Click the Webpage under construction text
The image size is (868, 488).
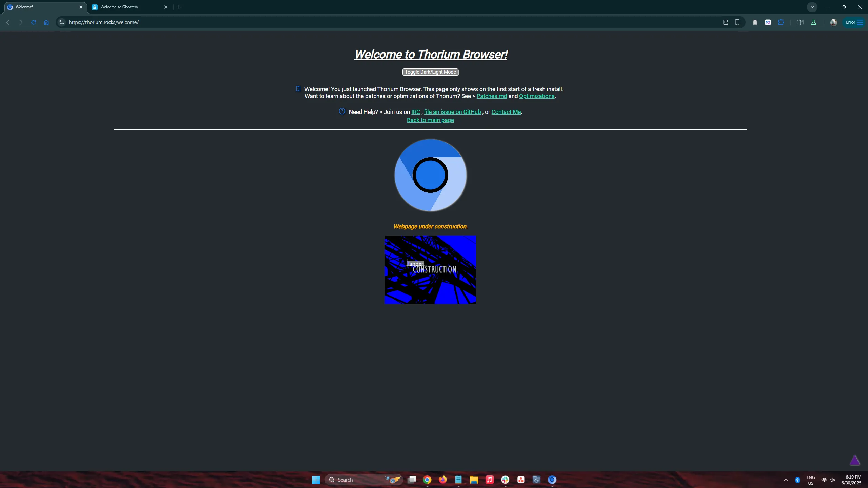point(430,226)
